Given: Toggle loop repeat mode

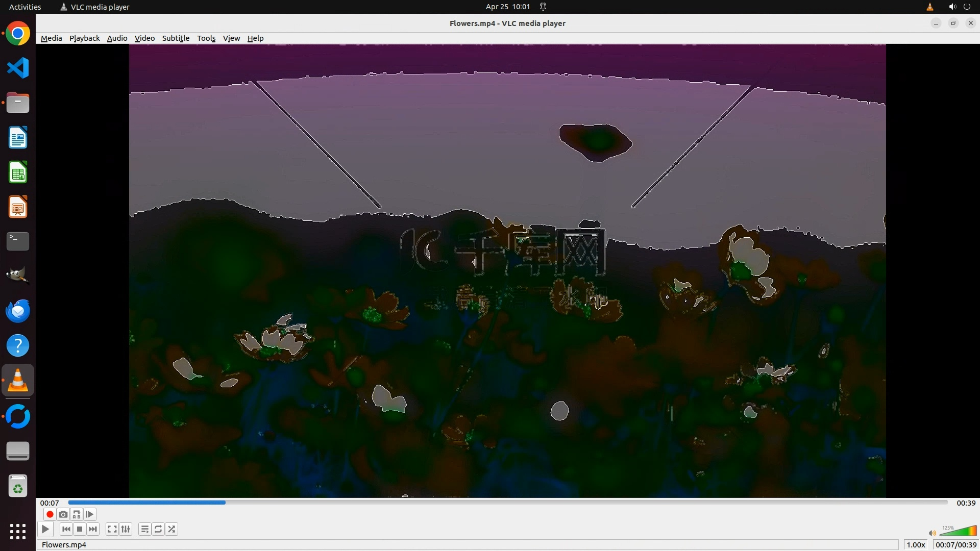Looking at the screenshot, I should click(158, 529).
